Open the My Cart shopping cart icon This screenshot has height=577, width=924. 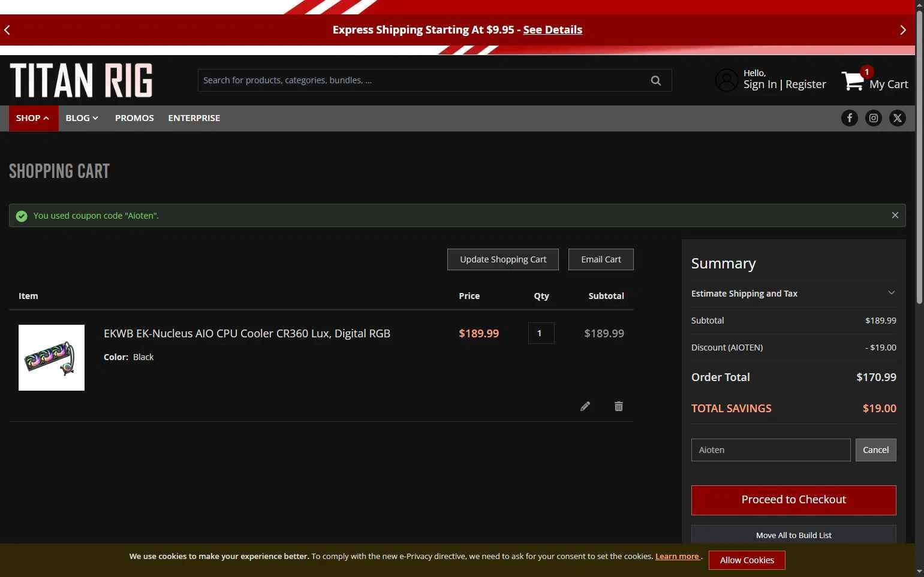click(x=853, y=81)
